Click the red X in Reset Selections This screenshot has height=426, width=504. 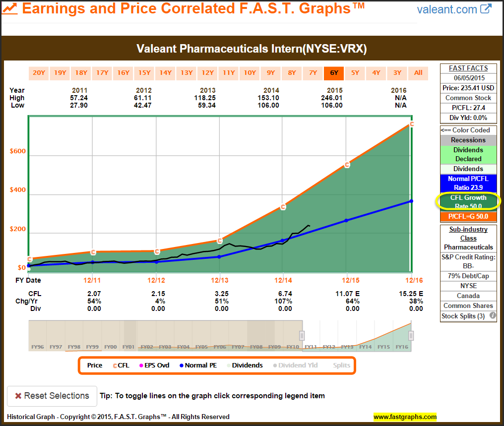pyautogui.click(x=18, y=396)
